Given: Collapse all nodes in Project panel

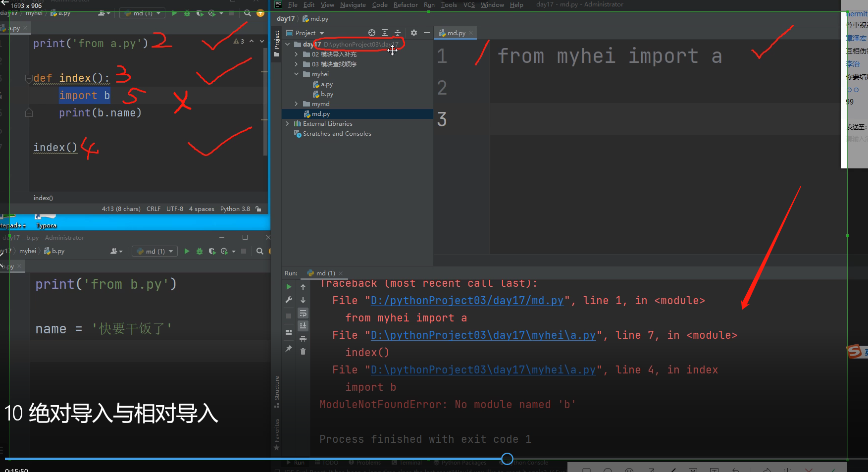Looking at the screenshot, I should point(398,33).
